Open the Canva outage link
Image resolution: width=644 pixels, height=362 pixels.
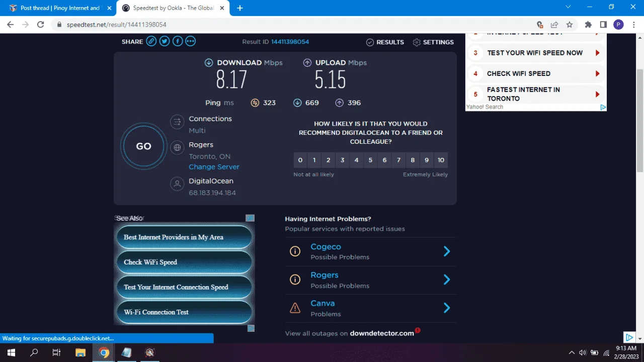(x=323, y=303)
